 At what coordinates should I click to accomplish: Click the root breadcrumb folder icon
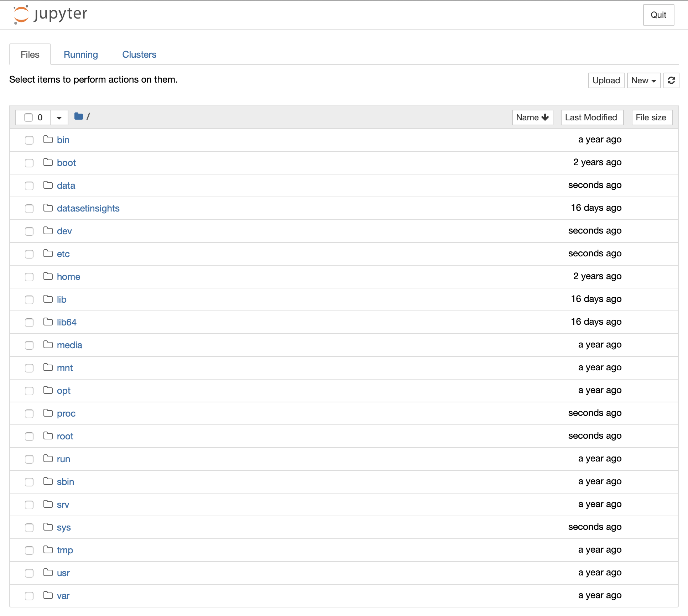[x=79, y=116]
